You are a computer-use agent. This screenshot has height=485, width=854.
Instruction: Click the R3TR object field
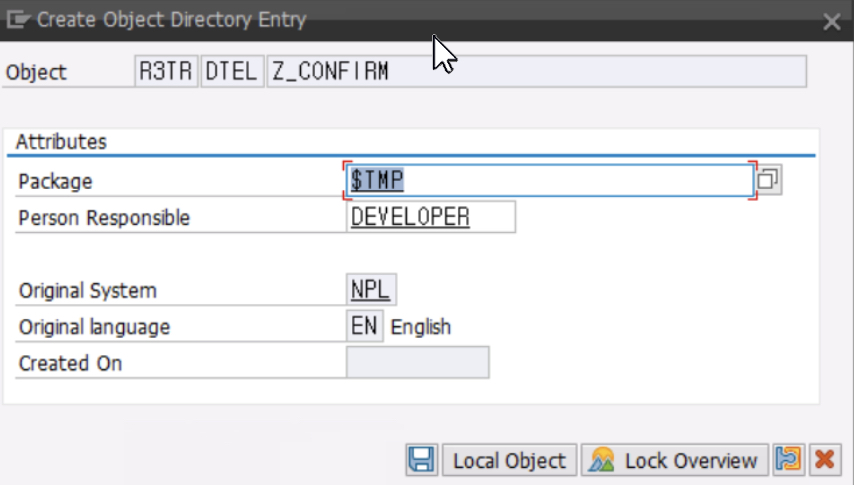(x=166, y=71)
